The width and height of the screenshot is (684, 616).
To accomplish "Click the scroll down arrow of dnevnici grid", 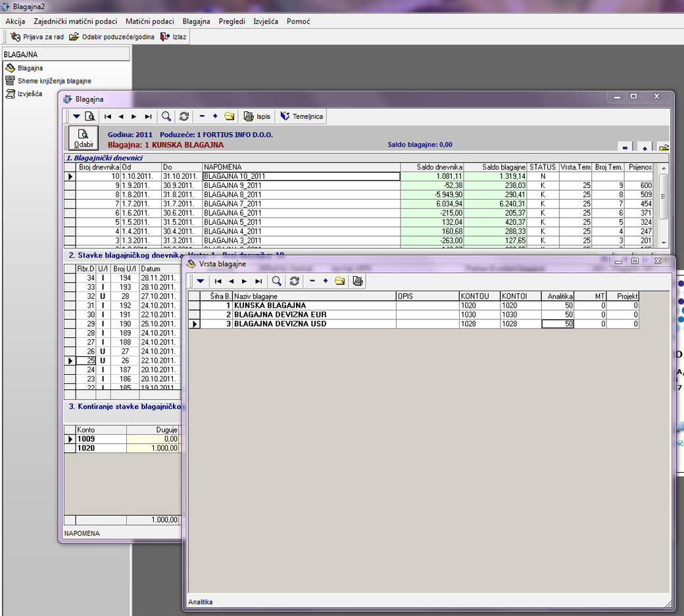I will pos(664,243).
